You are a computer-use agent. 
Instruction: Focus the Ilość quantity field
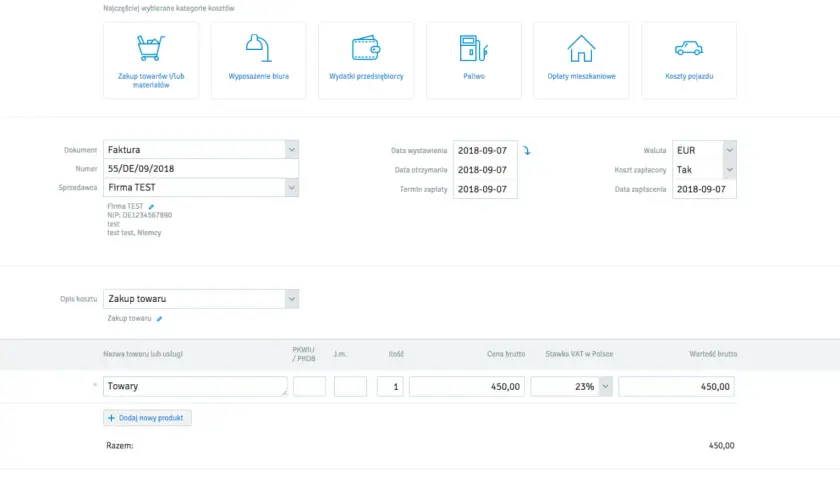(x=390, y=386)
